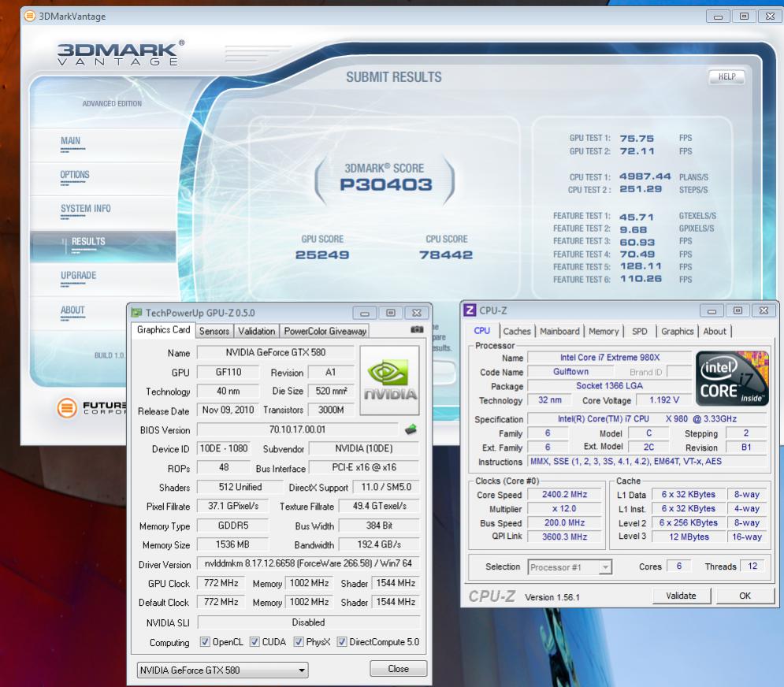Click the GPU score 25249
Viewport: 784px width, 687px height.
pyautogui.click(x=322, y=255)
